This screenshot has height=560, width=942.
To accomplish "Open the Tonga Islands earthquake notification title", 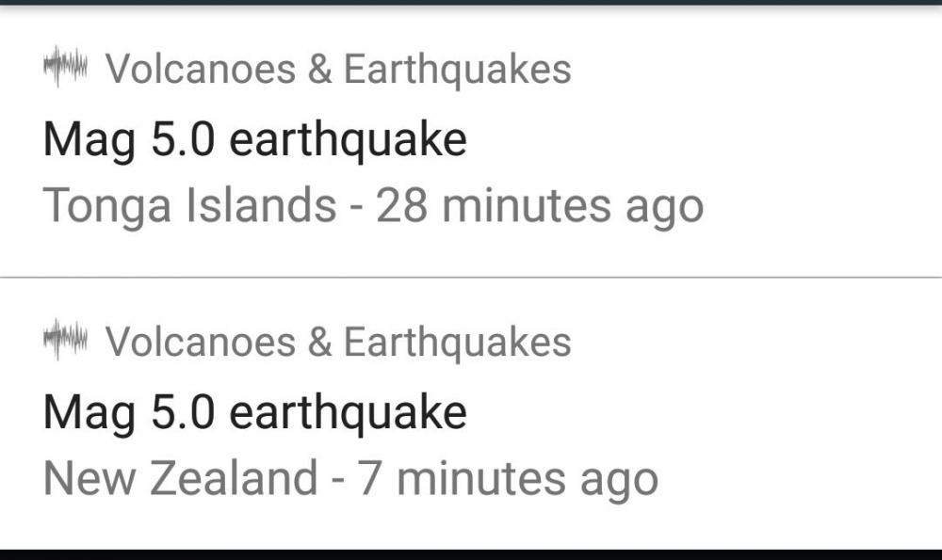I will (254, 140).
